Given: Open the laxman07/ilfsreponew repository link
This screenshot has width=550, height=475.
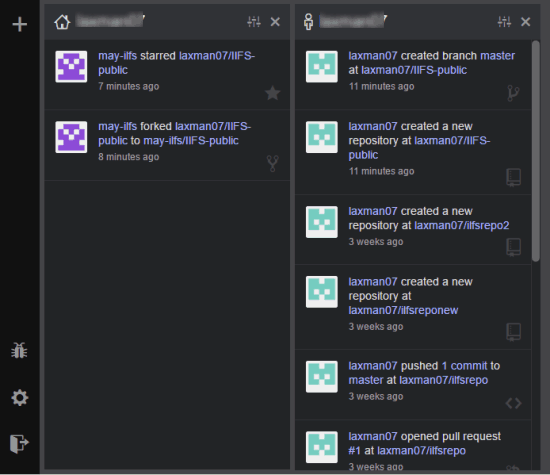Looking at the screenshot, I should click(403, 310).
